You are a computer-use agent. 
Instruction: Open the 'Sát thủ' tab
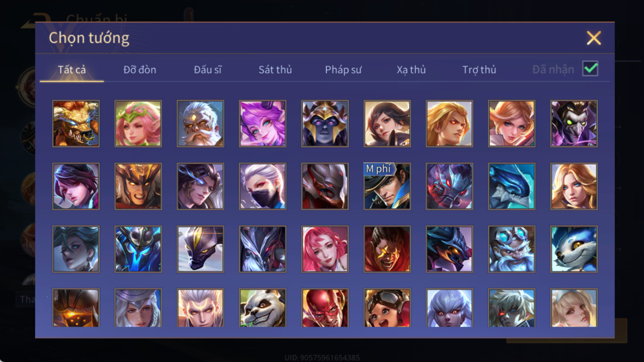[275, 70]
